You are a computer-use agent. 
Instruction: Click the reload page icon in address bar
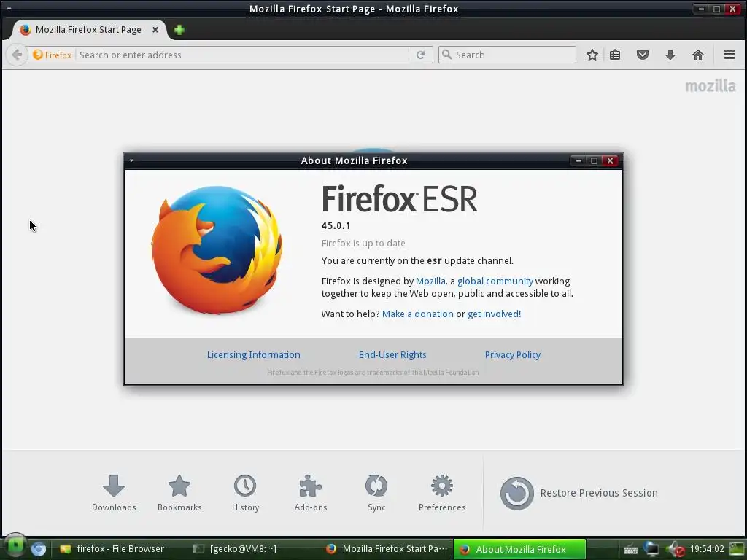coord(420,55)
